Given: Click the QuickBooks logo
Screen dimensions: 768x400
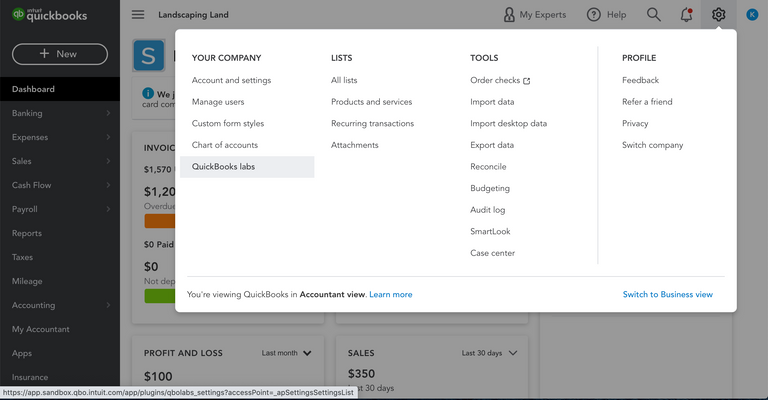Looking at the screenshot, I should click(49, 15).
